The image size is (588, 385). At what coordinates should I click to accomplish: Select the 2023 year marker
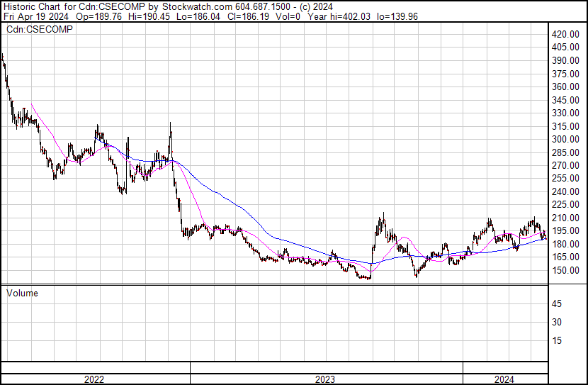click(x=325, y=379)
